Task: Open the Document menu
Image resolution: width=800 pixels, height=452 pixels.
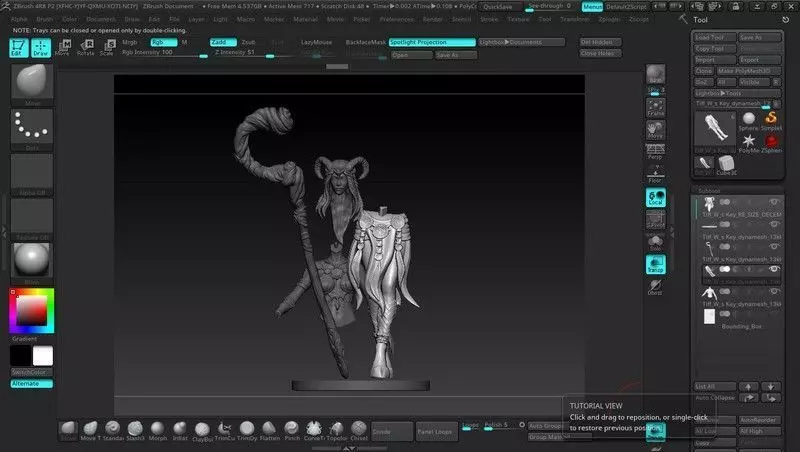Action: tap(101, 19)
